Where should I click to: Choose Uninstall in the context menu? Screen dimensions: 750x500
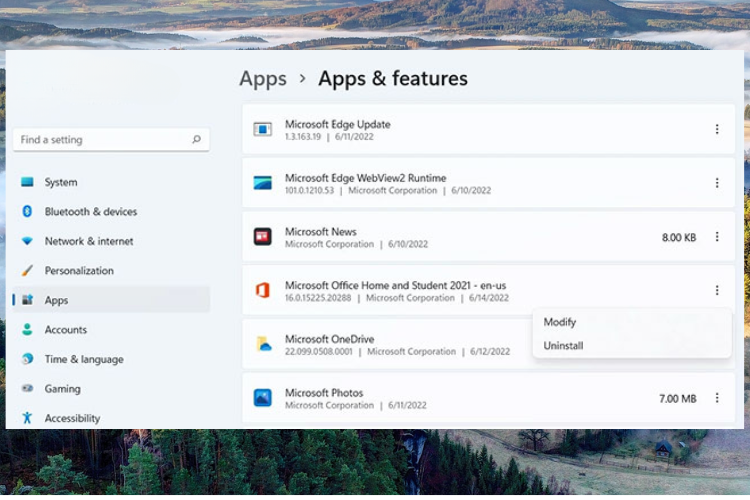(x=563, y=345)
